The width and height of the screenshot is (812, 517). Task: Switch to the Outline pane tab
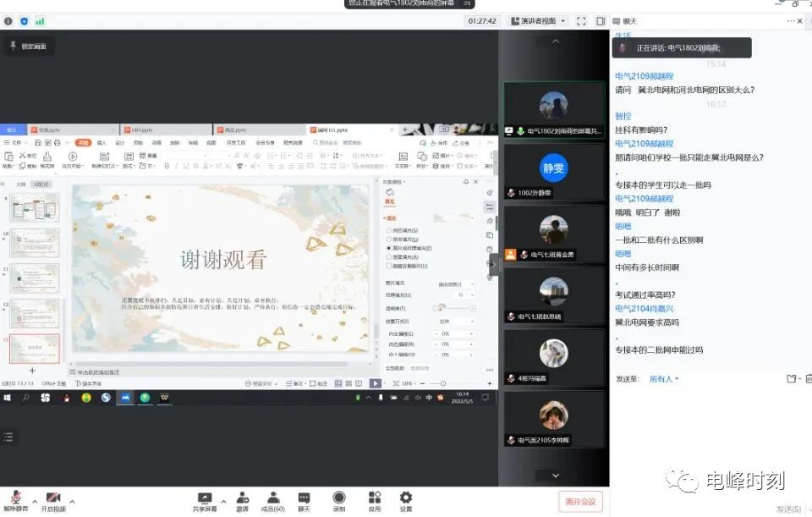(x=21, y=184)
